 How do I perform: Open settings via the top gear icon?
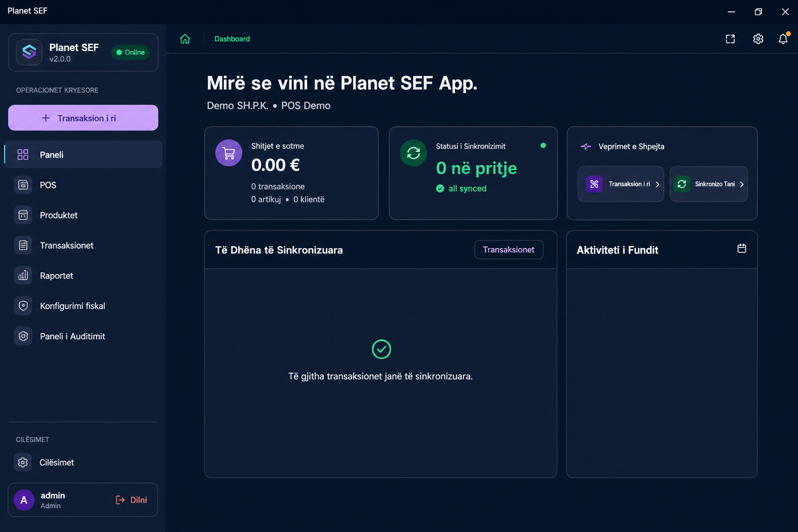click(x=758, y=39)
